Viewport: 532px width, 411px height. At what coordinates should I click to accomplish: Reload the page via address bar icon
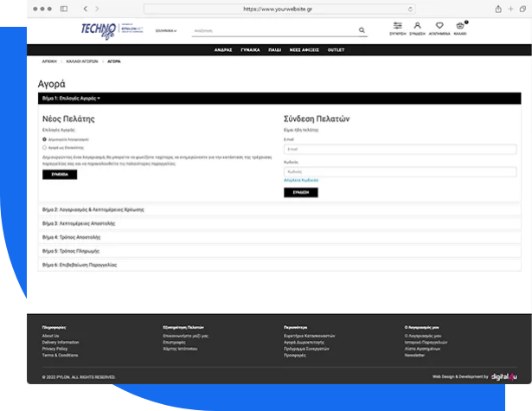(x=410, y=10)
